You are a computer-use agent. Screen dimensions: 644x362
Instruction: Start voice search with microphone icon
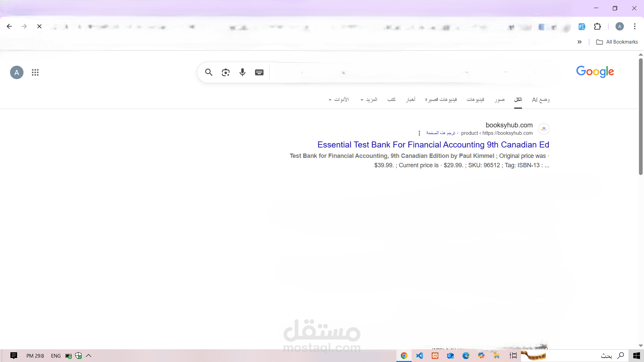243,72
